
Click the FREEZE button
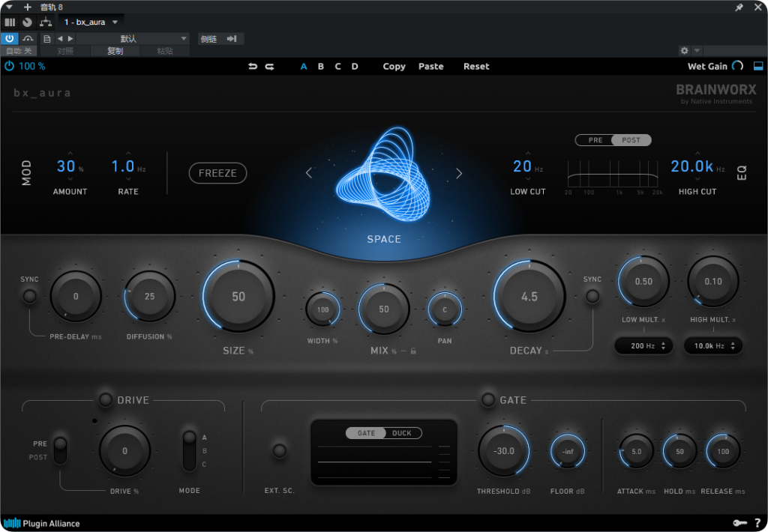[218, 173]
